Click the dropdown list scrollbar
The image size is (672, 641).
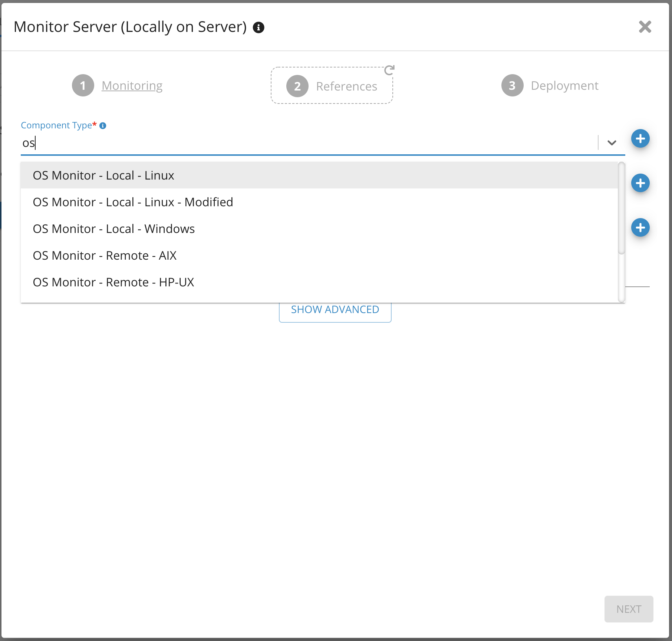(x=622, y=208)
